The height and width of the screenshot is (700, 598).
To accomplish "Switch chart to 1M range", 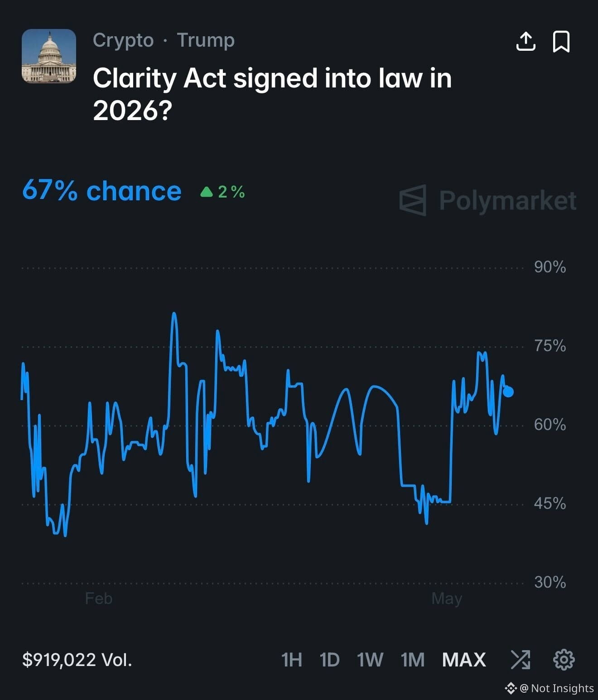I will pos(412,660).
